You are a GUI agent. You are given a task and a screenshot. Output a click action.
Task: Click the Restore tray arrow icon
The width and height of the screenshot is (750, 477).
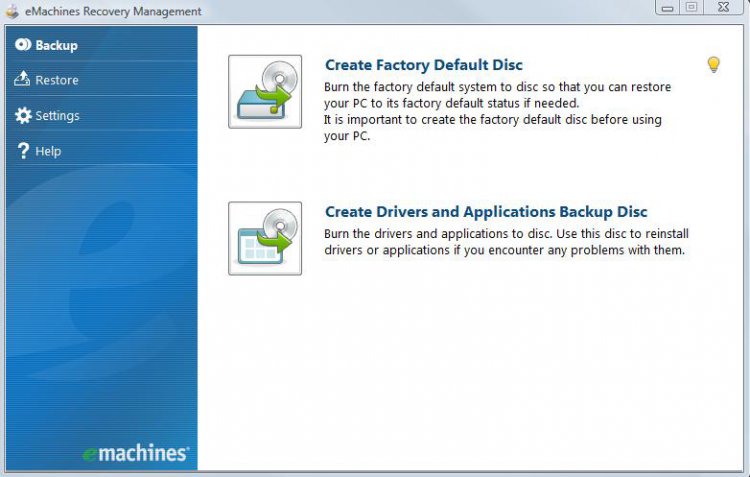tap(22, 79)
